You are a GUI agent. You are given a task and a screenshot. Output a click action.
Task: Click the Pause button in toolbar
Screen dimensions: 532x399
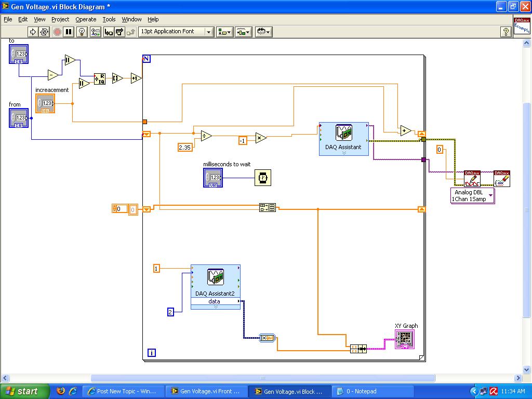(x=69, y=32)
